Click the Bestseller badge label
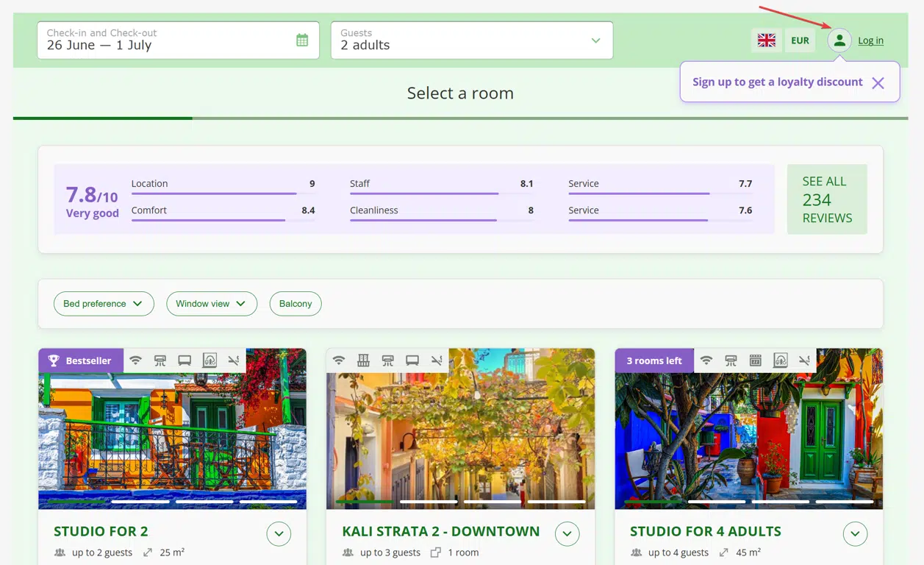Image resolution: width=924 pixels, height=565 pixels. [x=88, y=360]
